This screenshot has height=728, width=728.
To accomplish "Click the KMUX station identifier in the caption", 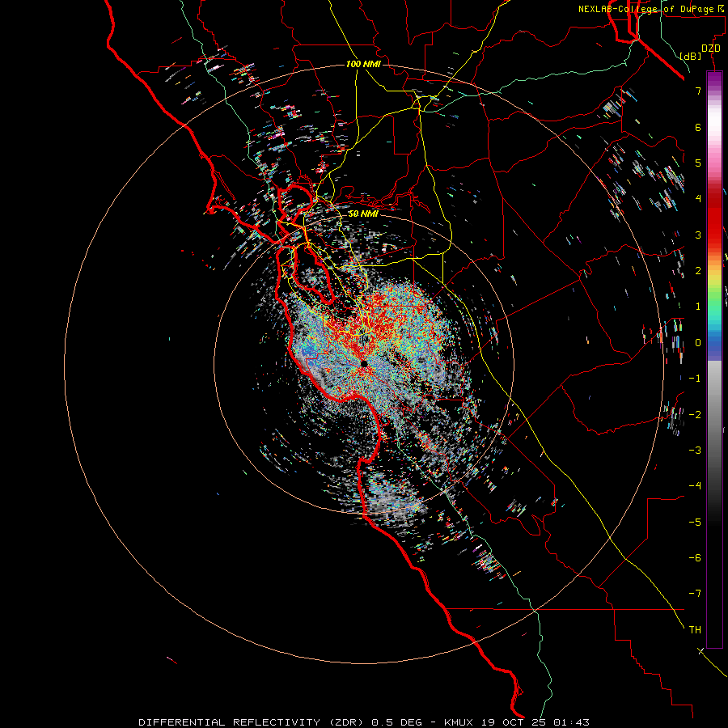I will point(459,722).
